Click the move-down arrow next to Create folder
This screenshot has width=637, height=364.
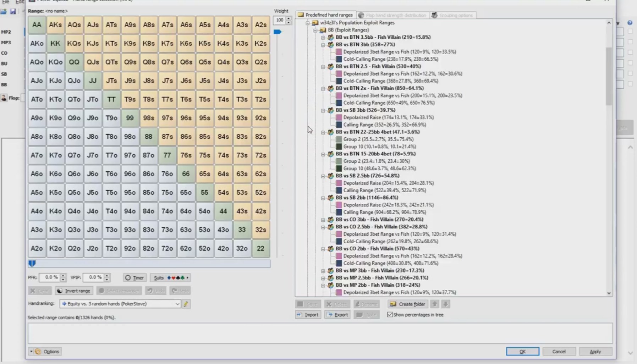446,304
